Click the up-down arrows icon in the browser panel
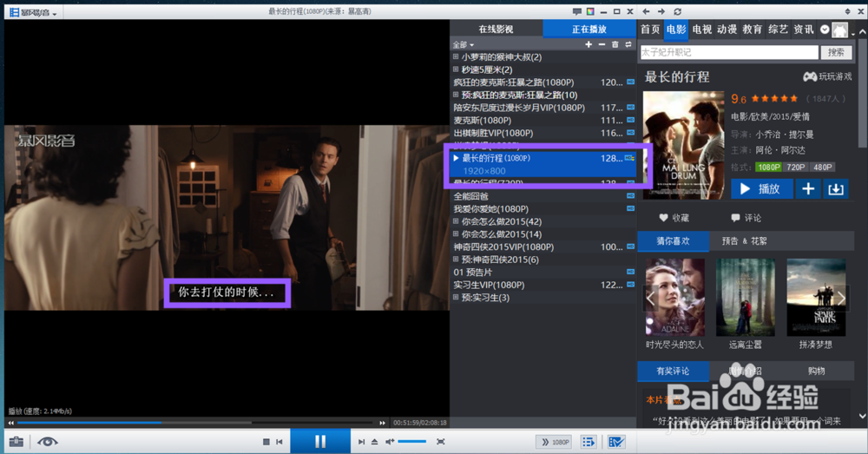This screenshot has width=868, height=454. (x=847, y=11)
